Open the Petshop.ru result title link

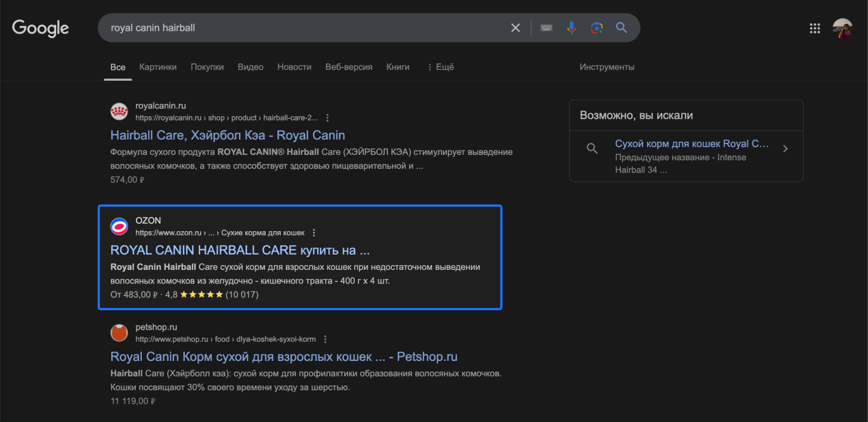284,357
